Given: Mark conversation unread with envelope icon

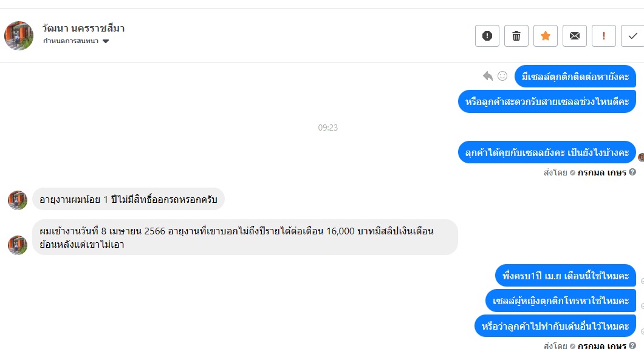Looking at the screenshot, I should point(575,36).
